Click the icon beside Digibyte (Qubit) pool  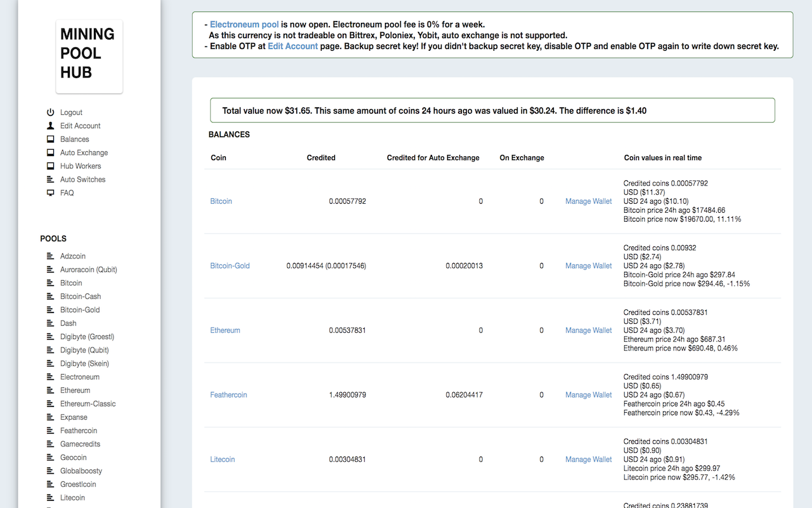(x=51, y=350)
